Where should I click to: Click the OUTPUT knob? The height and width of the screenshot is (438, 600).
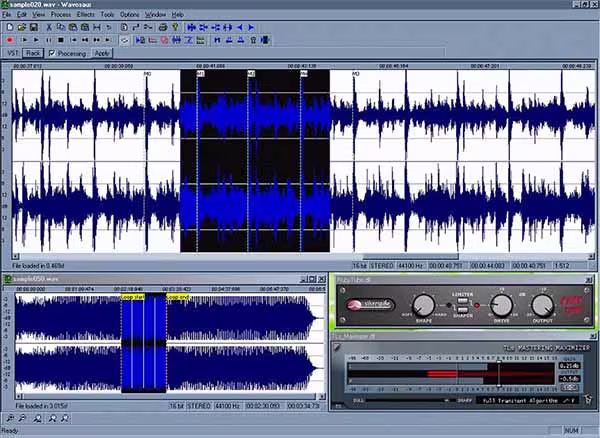point(543,306)
